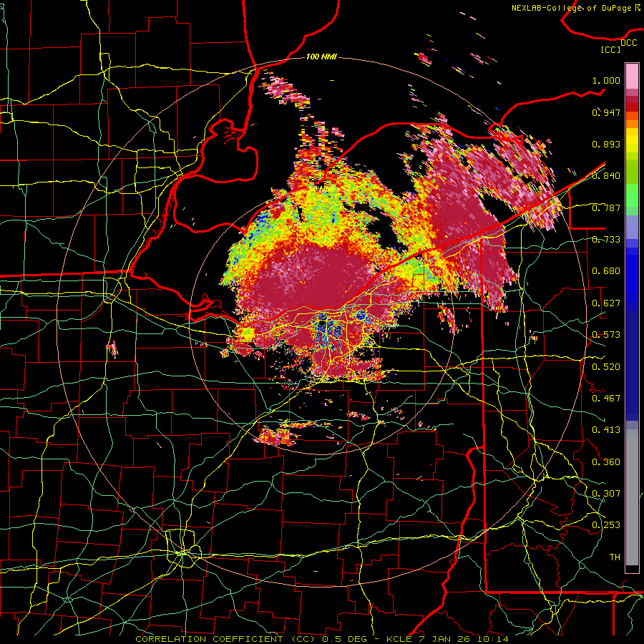This screenshot has height=644, width=644.
Task: Click the 0.840 scale label
Action: [606, 176]
